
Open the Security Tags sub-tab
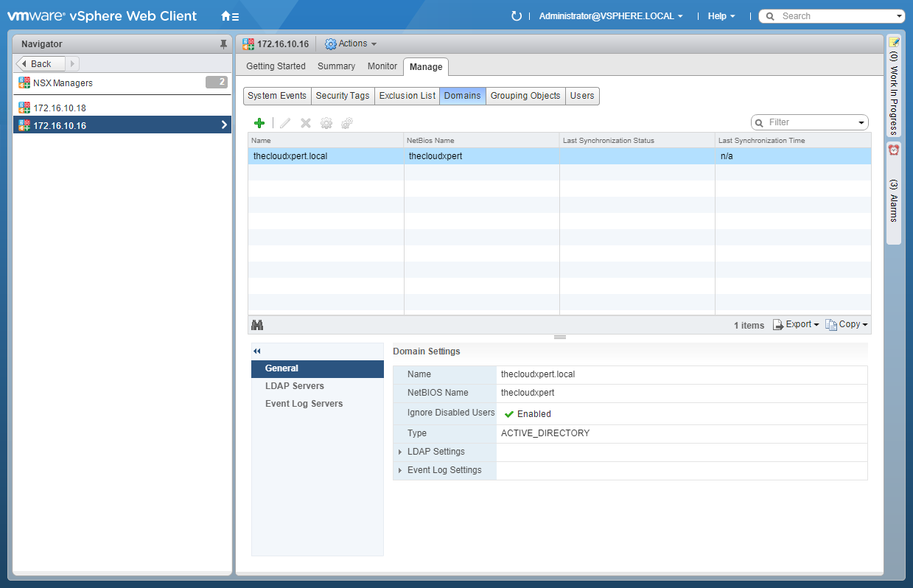tap(342, 96)
